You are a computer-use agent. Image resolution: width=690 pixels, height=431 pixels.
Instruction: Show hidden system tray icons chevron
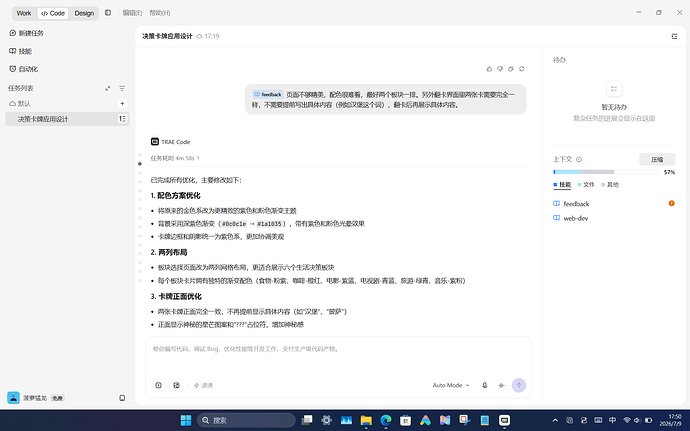tap(555, 420)
